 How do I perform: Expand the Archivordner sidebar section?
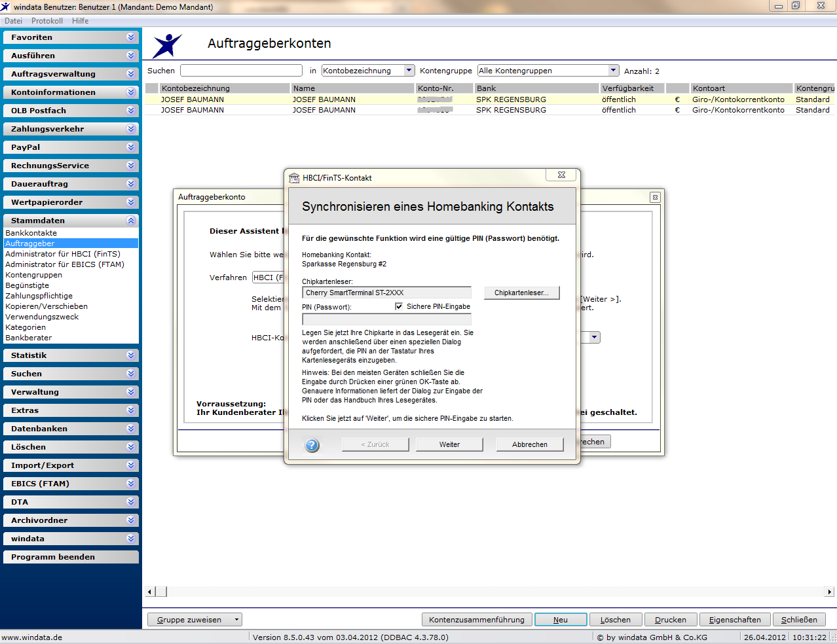tap(71, 520)
